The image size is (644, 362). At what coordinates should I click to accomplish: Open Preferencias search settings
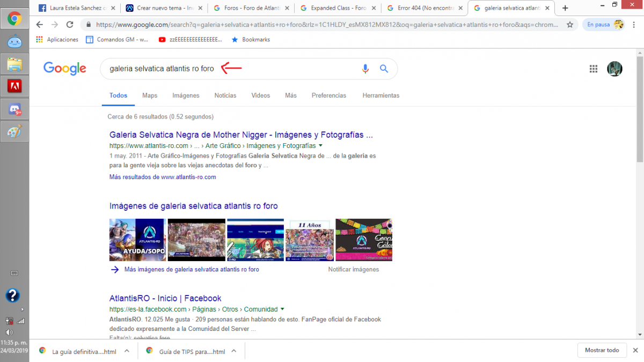click(x=329, y=95)
